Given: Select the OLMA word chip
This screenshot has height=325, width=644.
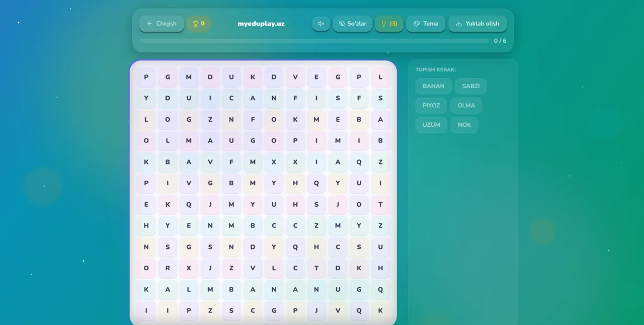Looking at the screenshot, I should pos(466,106).
